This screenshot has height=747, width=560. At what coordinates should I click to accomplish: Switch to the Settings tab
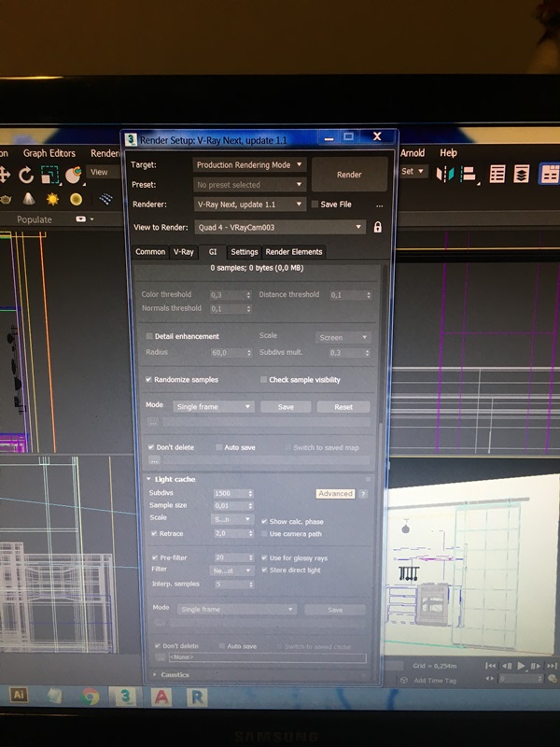tap(245, 251)
